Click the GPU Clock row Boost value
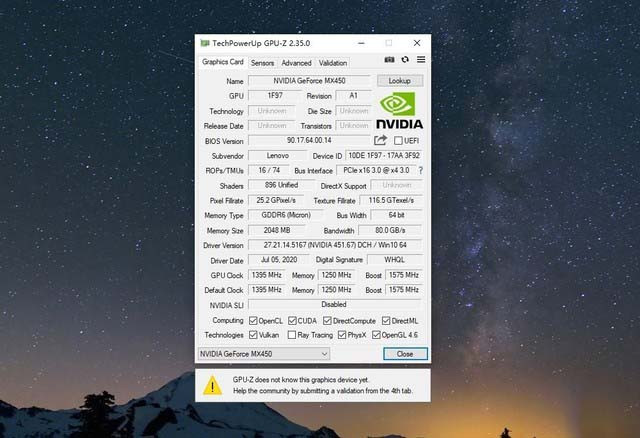The image size is (640, 438). click(x=403, y=275)
